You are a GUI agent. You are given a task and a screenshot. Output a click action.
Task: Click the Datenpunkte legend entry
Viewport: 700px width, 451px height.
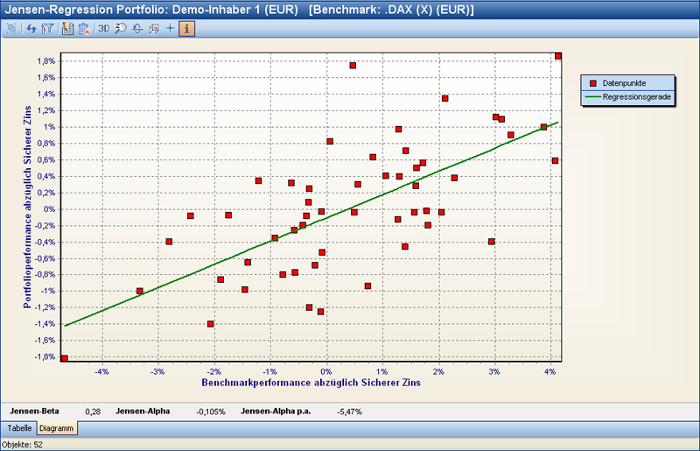coord(630,82)
